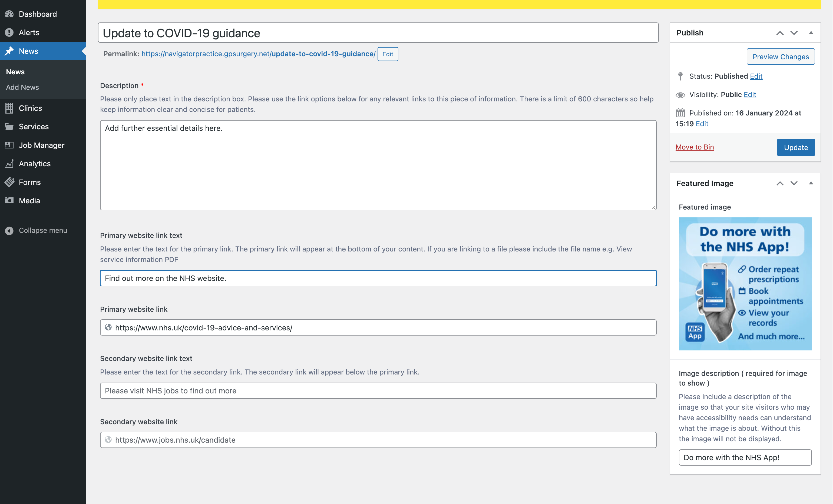Screen dimensions: 833x504
Task: Click the News pushpin icon
Action: click(x=9, y=51)
